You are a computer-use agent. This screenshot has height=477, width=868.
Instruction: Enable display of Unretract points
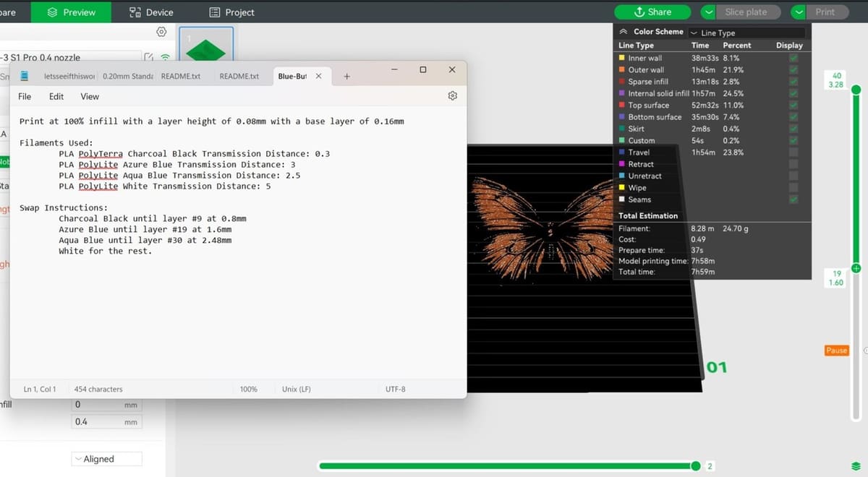pyautogui.click(x=795, y=176)
